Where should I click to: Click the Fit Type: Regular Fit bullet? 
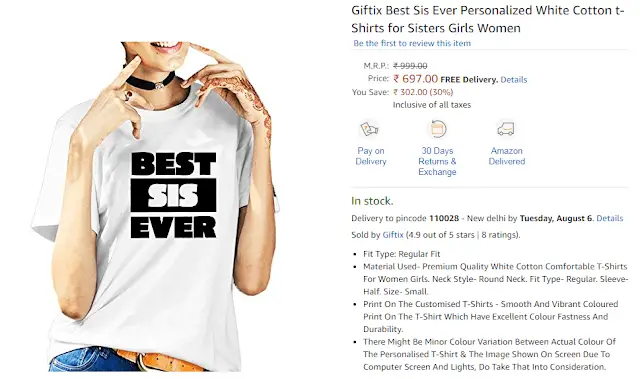(402, 254)
